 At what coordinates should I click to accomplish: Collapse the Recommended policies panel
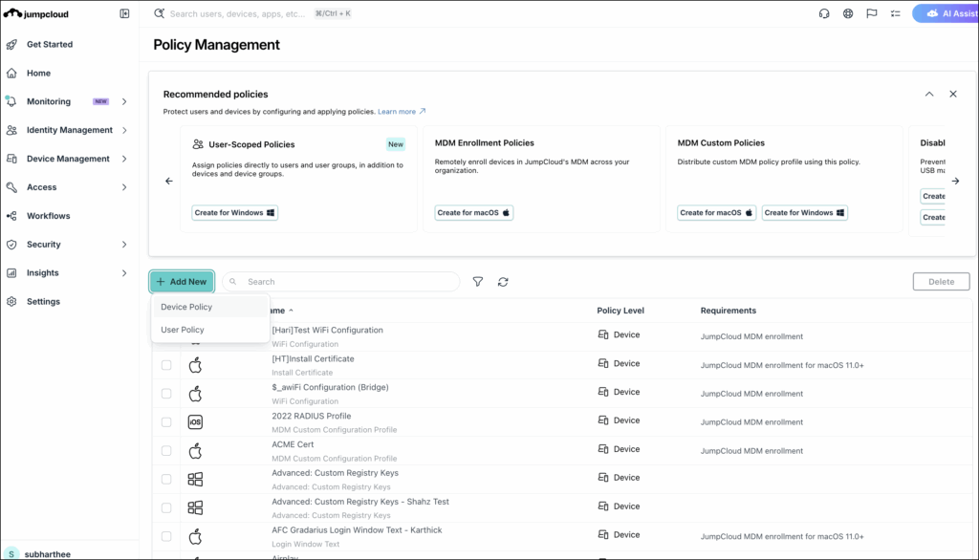pos(929,94)
